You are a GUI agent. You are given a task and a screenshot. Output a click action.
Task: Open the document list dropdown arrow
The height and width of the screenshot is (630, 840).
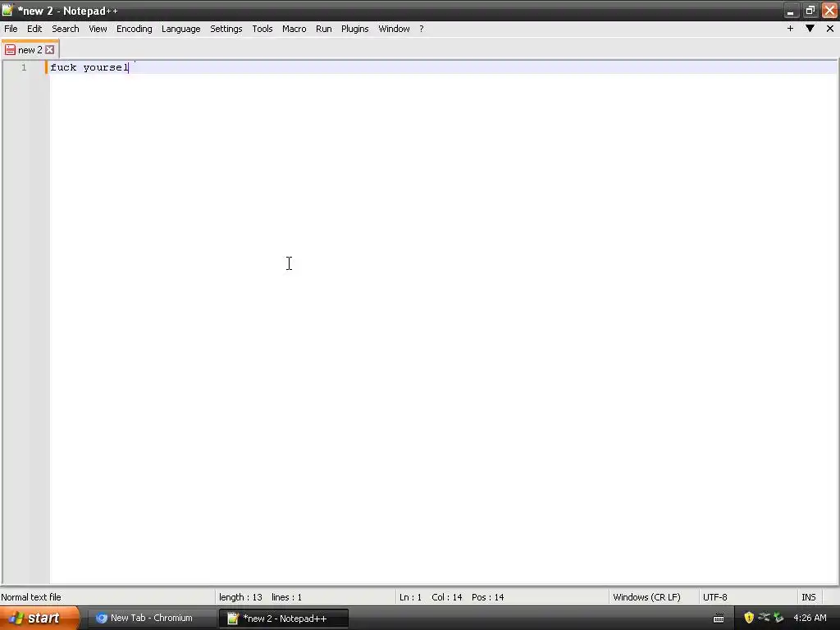coord(810,29)
